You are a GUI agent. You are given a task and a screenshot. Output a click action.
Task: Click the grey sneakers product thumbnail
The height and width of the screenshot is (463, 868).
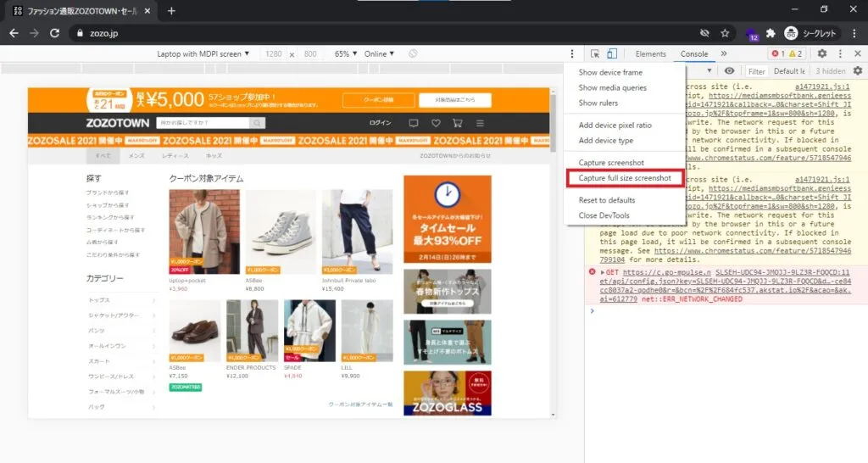point(281,232)
